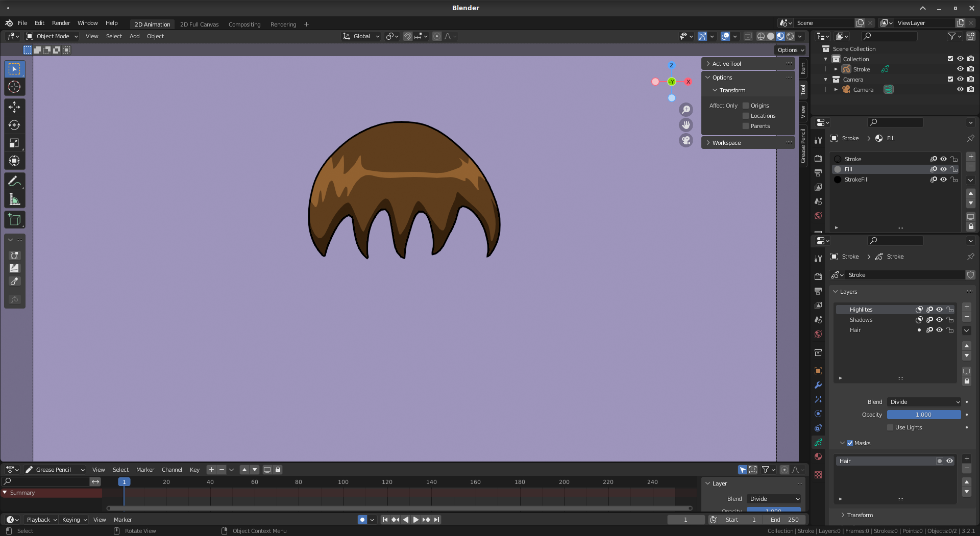Open the Render menu

coord(61,23)
